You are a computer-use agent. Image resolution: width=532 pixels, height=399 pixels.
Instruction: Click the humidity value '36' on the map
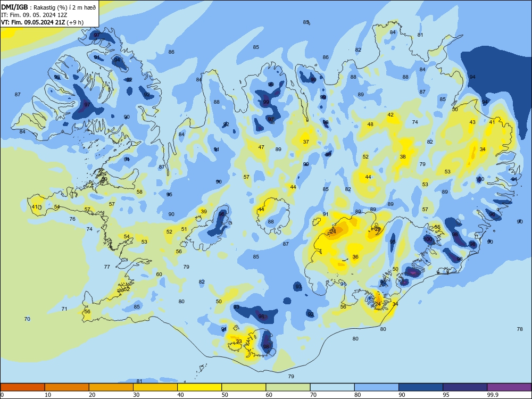click(355, 257)
